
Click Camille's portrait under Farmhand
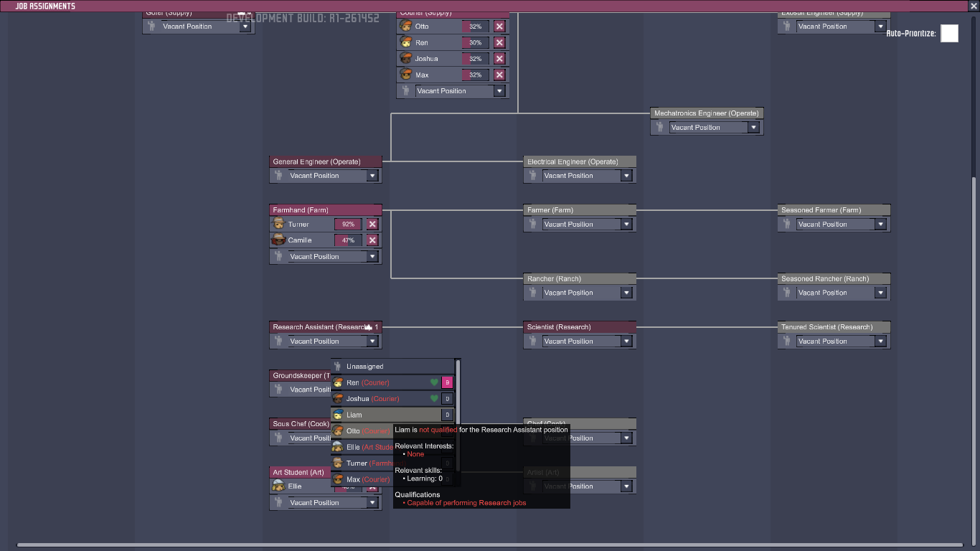(x=278, y=240)
